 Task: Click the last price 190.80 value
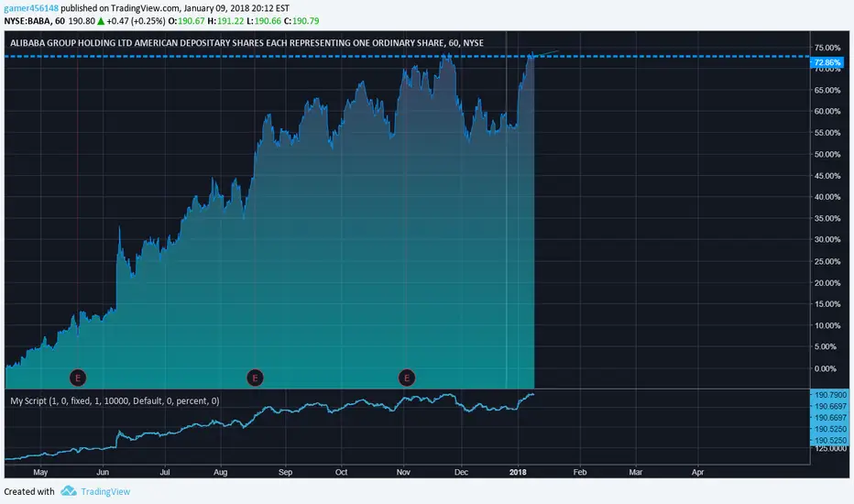[82, 21]
